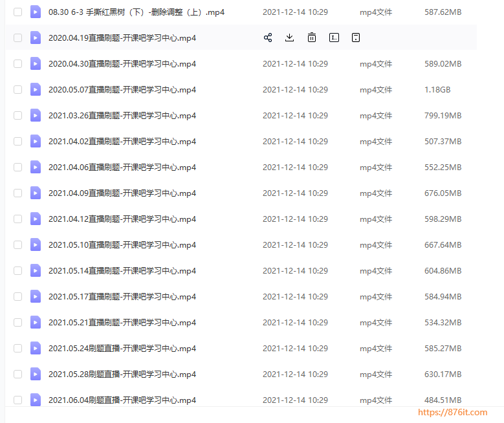504x423 pixels.
Task: Click the 799.19MB file size value
Action: pyautogui.click(x=443, y=115)
